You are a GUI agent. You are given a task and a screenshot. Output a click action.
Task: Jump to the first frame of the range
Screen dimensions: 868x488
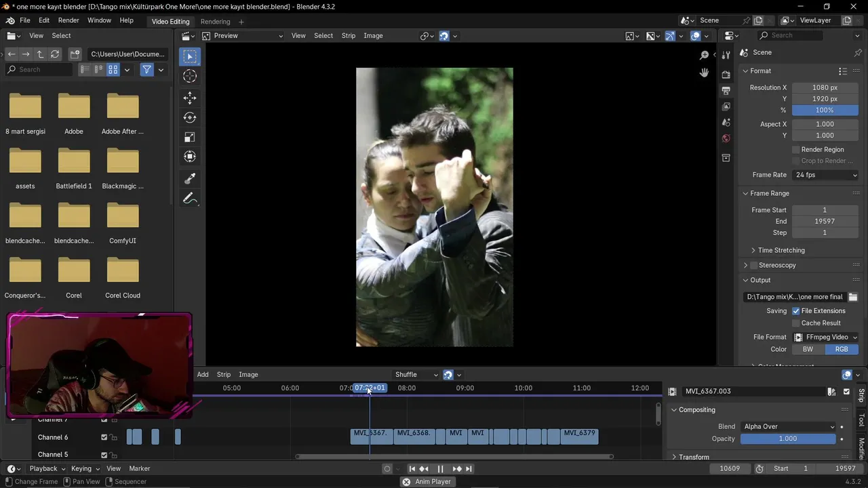pos(412,468)
